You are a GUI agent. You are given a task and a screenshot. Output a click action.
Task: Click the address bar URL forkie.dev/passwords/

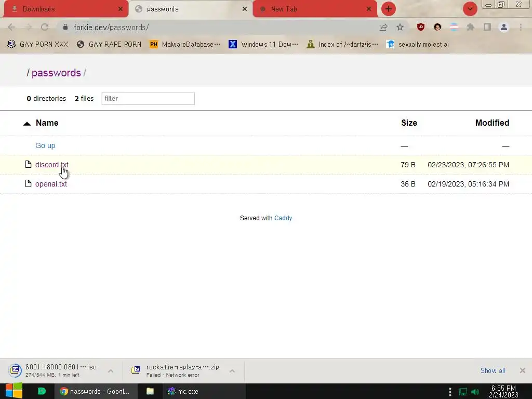pos(111,28)
